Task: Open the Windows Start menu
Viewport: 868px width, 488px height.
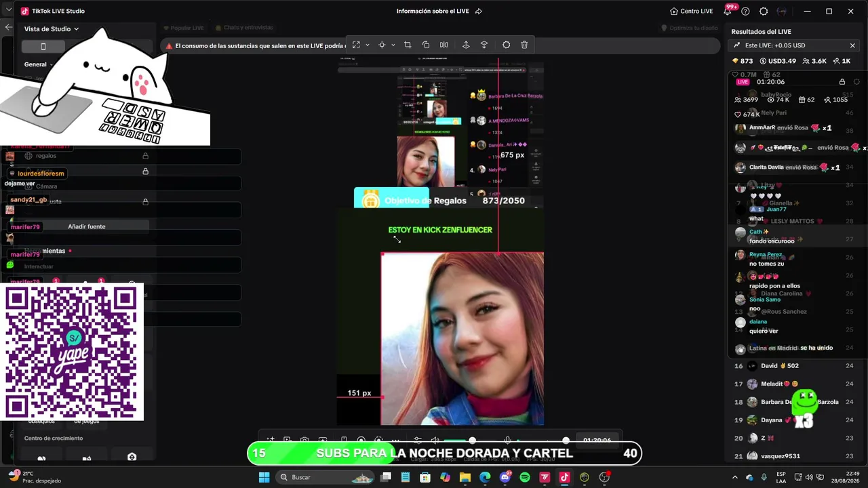Action: click(x=264, y=477)
